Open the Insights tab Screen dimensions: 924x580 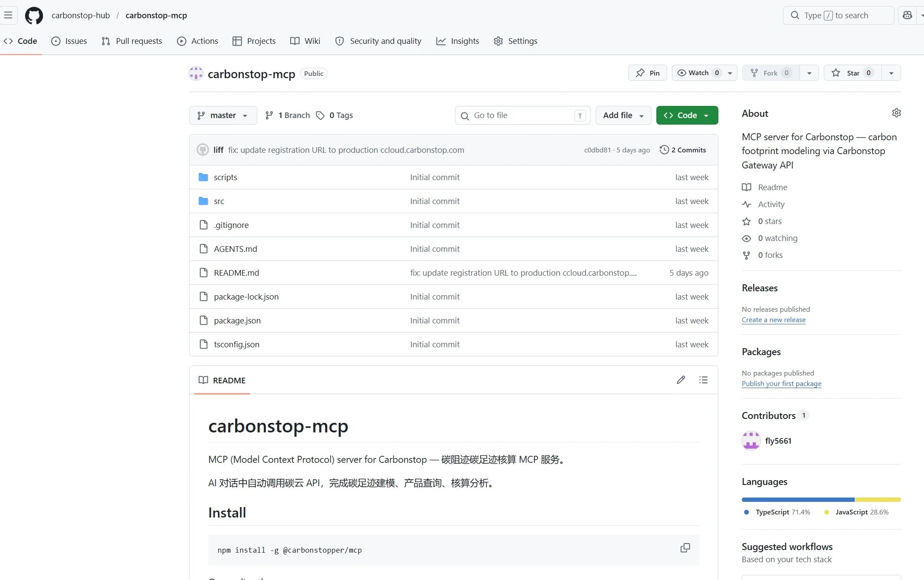pyautogui.click(x=458, y=41)
